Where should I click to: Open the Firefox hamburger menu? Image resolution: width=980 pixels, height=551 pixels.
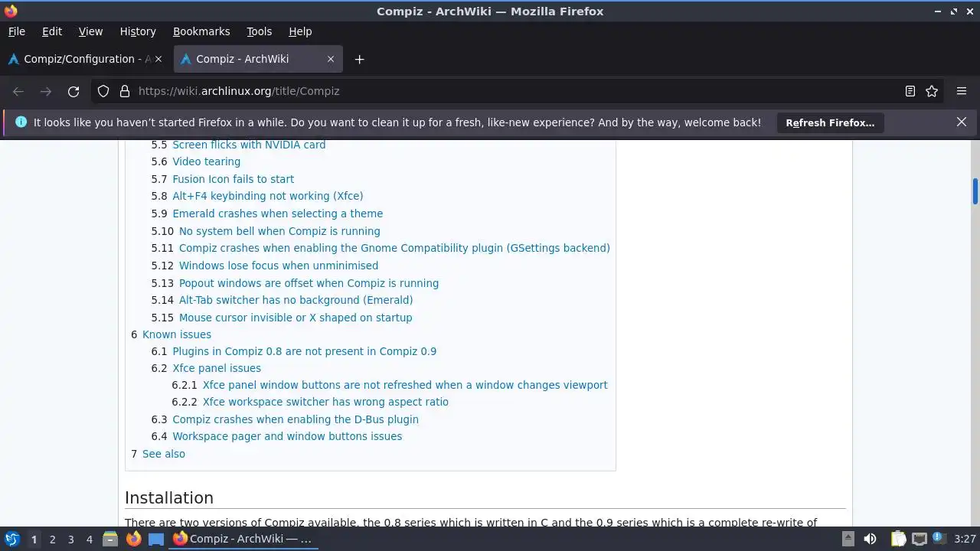pos(962,91)
